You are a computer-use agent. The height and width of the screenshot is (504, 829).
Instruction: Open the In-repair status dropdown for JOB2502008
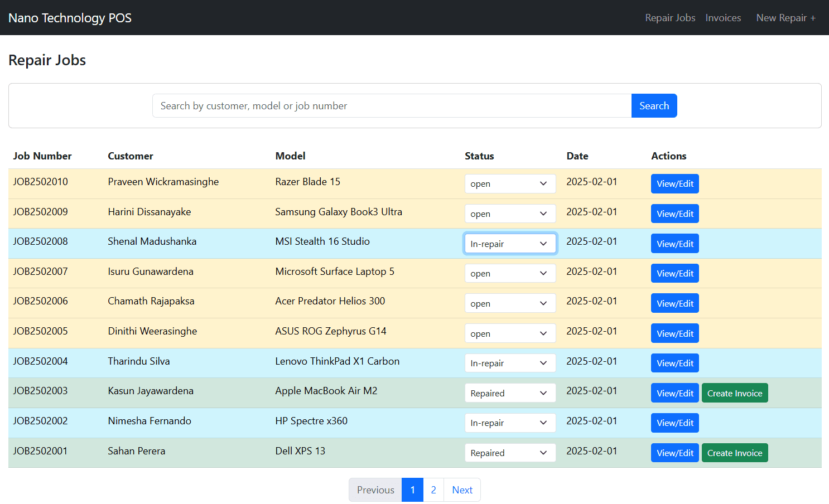[510, 244]
